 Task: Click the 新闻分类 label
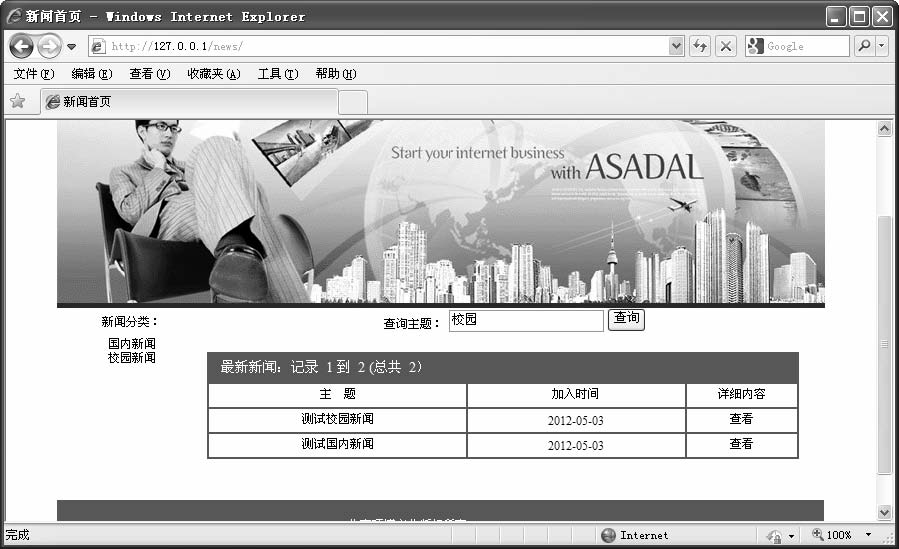(129, 322)
